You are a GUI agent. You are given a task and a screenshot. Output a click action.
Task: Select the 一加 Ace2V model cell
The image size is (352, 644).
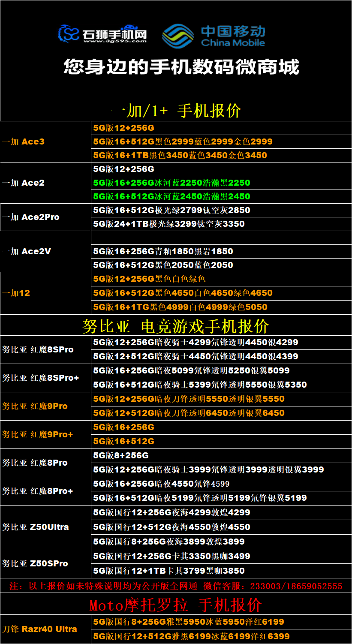coord(45,251)
